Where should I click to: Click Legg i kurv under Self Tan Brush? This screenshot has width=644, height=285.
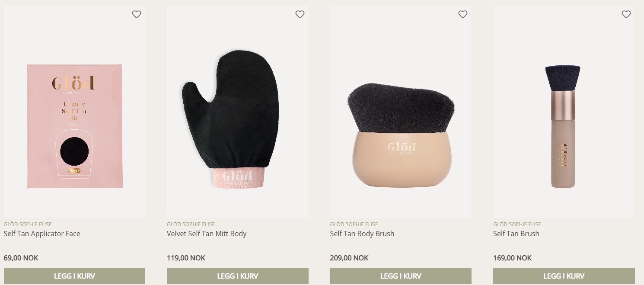click(x=564, y=276)
